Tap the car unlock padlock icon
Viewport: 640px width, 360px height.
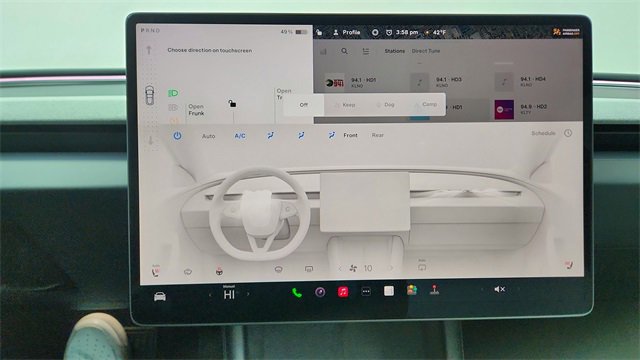(x=232, y=104)
